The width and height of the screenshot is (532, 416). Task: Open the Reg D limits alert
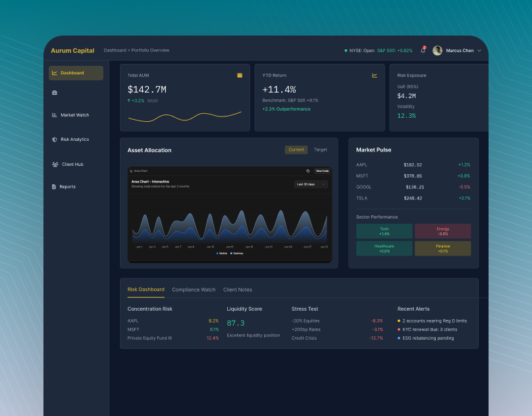click(432, 321)
